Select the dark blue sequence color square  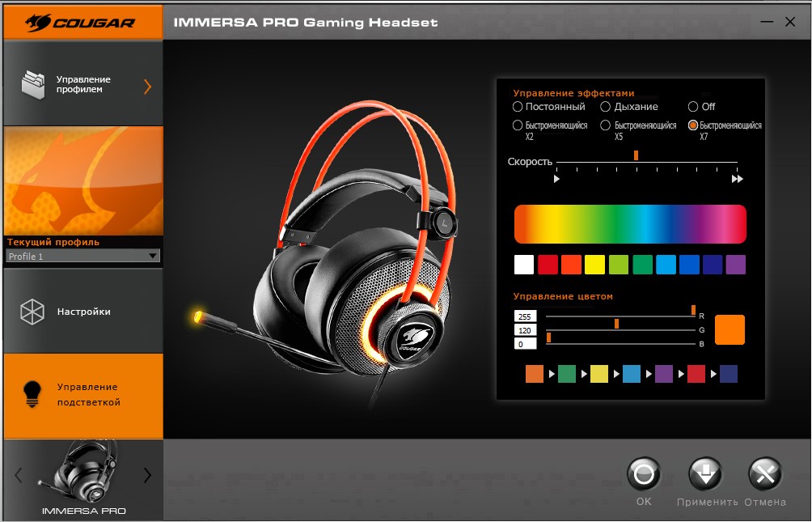(729, 374)
